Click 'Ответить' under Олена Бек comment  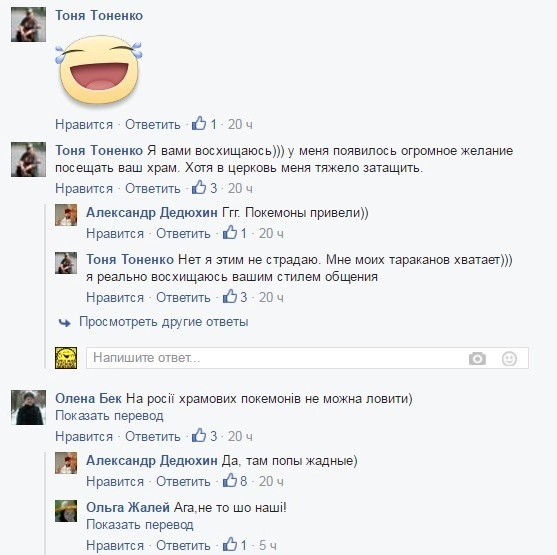(x=153, y=436)
